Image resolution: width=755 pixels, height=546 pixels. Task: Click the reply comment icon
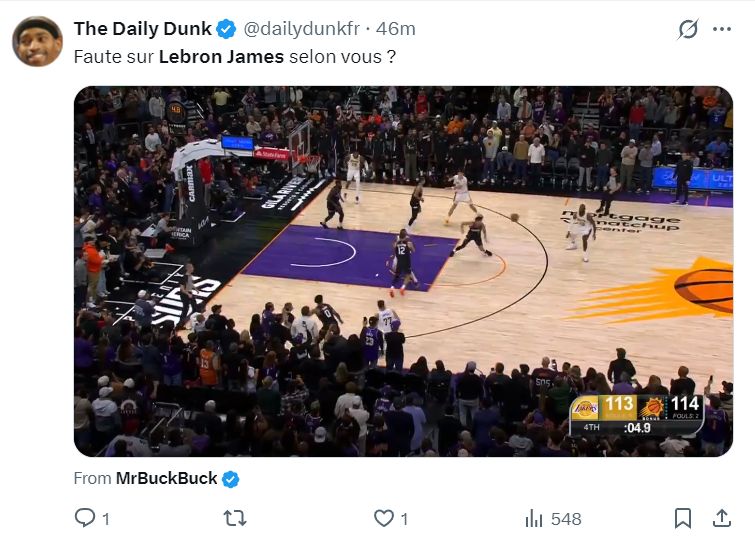(85, 518)
